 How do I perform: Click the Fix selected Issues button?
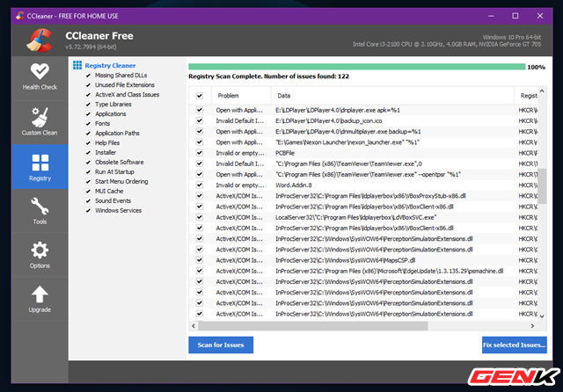(x=514, y=345)
